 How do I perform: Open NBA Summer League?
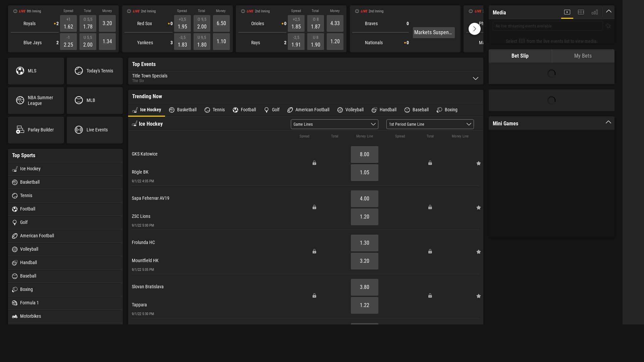click(x=36, y=100)
